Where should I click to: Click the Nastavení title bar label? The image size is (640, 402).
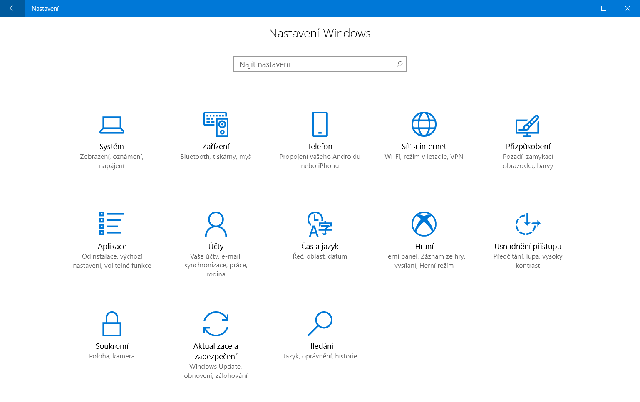click(x=45, y=8)
